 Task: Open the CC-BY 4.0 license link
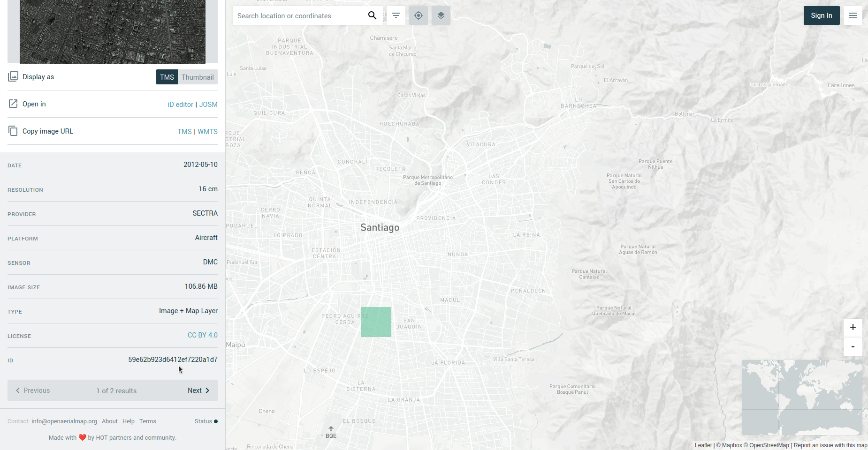(202, 335)
